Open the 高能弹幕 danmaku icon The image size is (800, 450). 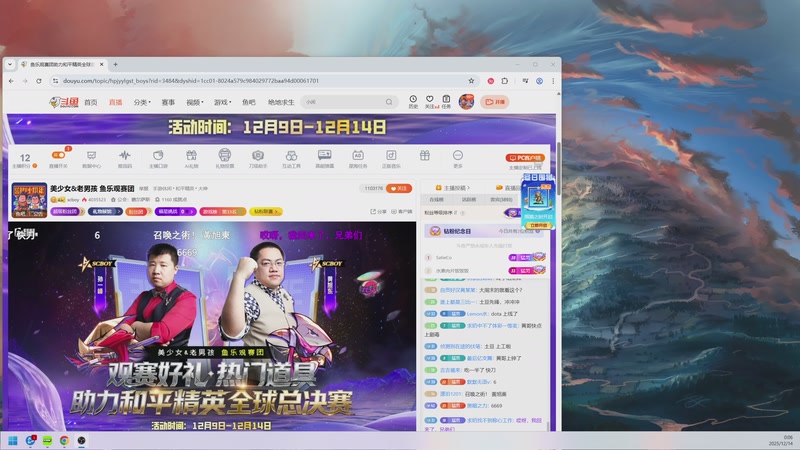pos(324,155)
